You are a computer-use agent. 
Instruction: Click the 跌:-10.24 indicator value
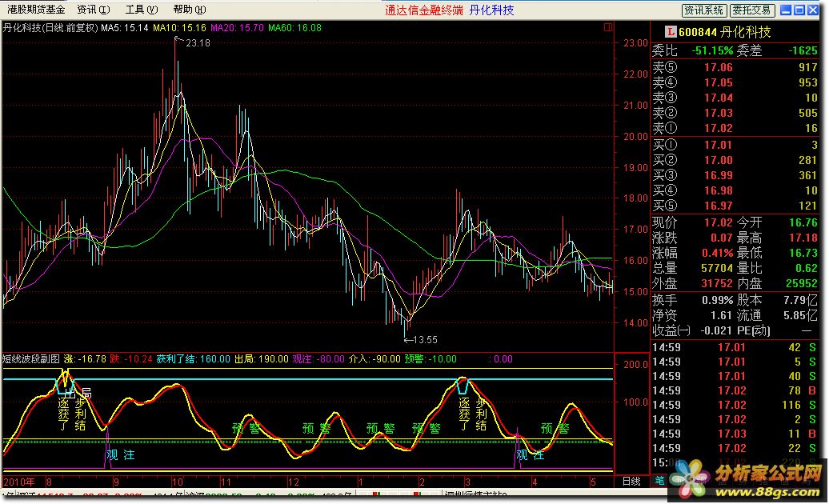(x=131, y=359)
